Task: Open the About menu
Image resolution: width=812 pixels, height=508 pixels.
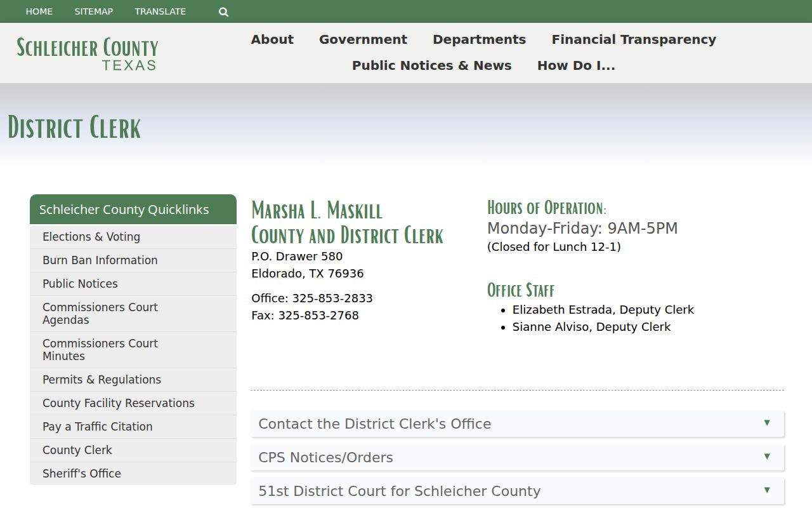Action: [272, 39]
